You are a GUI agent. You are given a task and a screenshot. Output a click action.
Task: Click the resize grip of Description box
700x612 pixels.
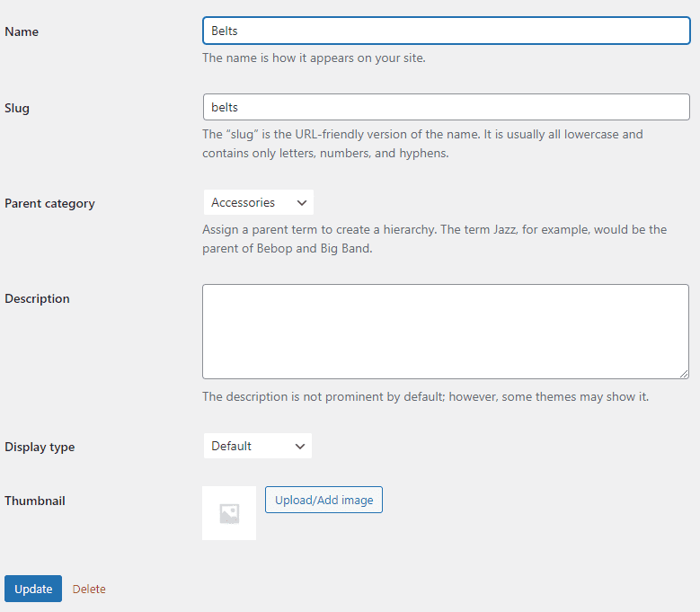click(684, 374)
